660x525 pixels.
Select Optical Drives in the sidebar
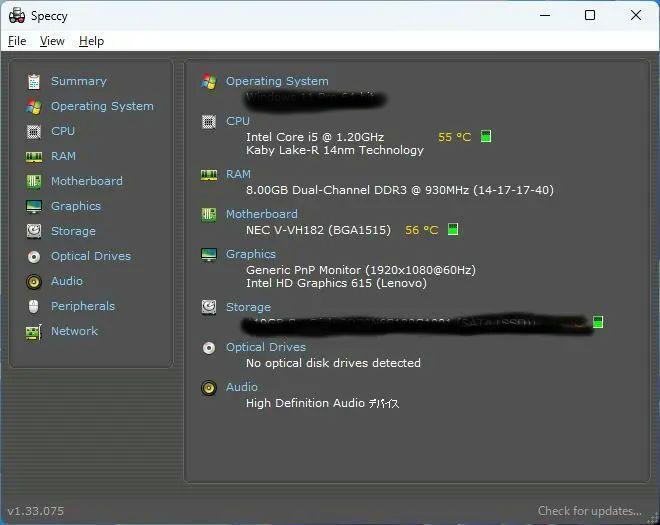tap(91, 256)
